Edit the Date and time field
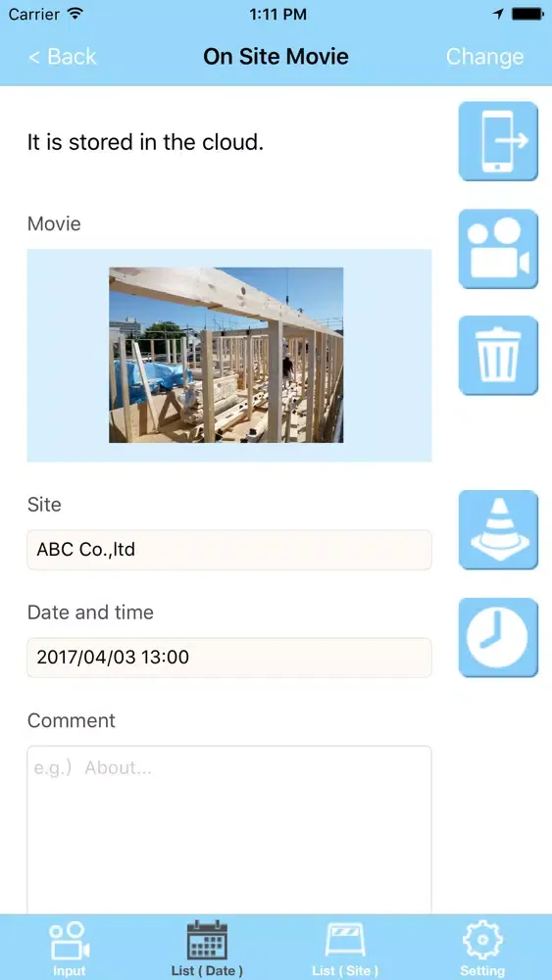Screen dimensions: 552x980 tap(228, 658)
